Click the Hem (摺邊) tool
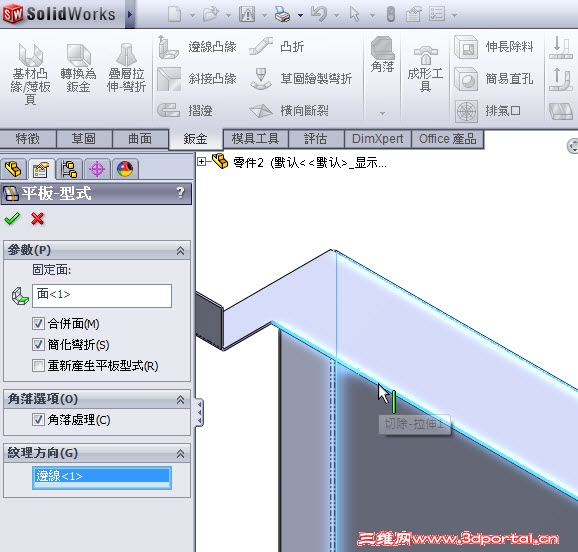The width and height of the screenshot is (578, 552). 185,110
